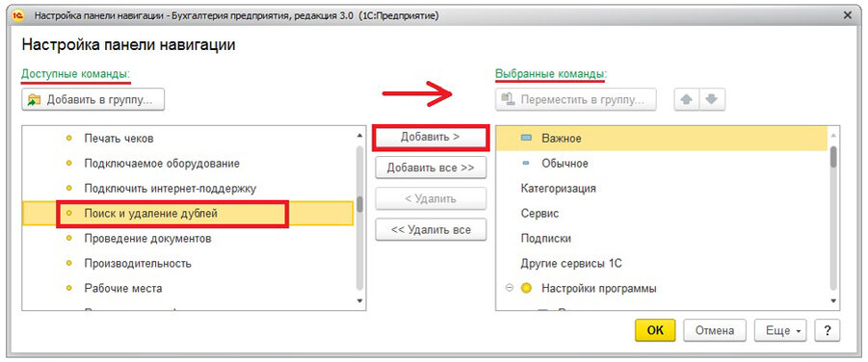Image resolution: width=868 pixels, height=362 pixels.
Task: Open the Еще dropdown menu
Action: point(780,330)
